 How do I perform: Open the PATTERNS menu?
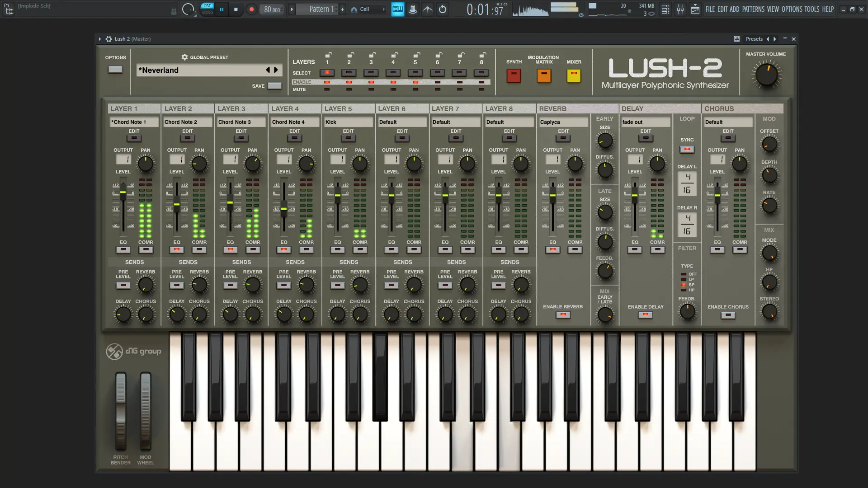(753, 9)
